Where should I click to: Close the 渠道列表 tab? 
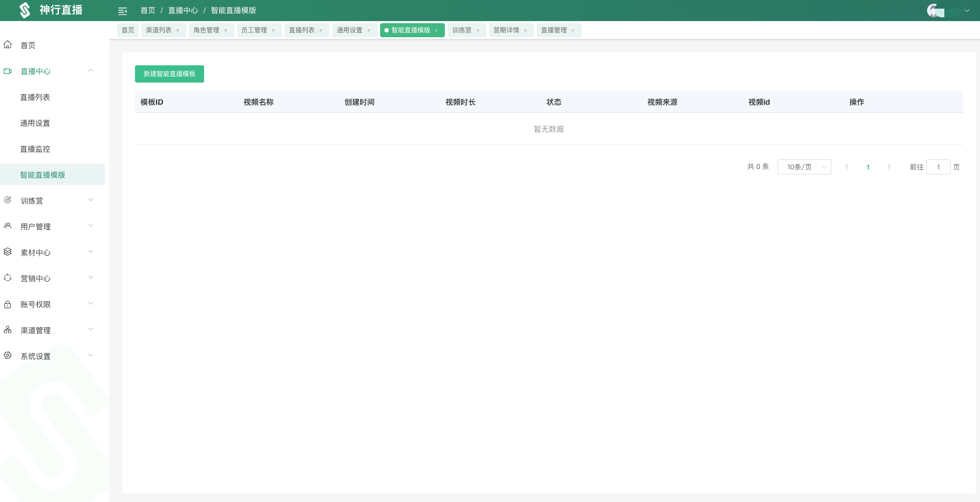(x=178, y=30)
